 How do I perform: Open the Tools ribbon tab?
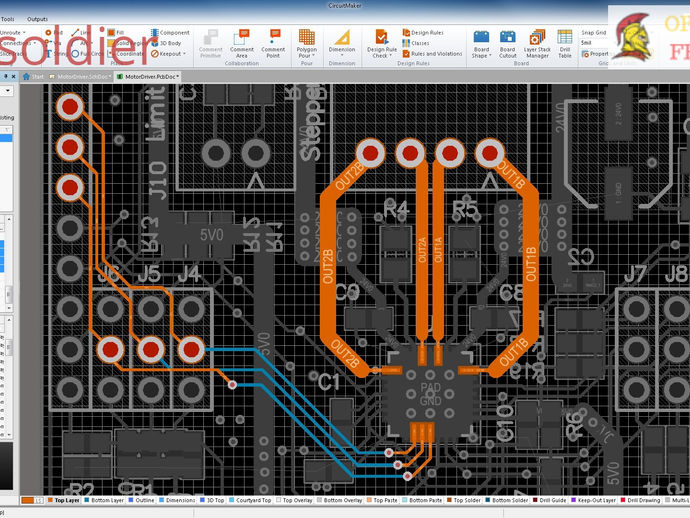7,19
